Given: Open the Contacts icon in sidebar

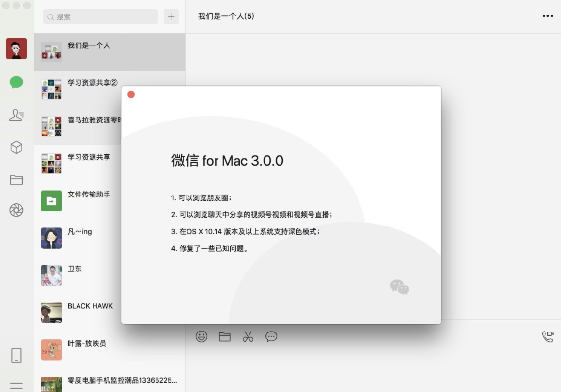Looking at the screenshot, I should [16, 115].
